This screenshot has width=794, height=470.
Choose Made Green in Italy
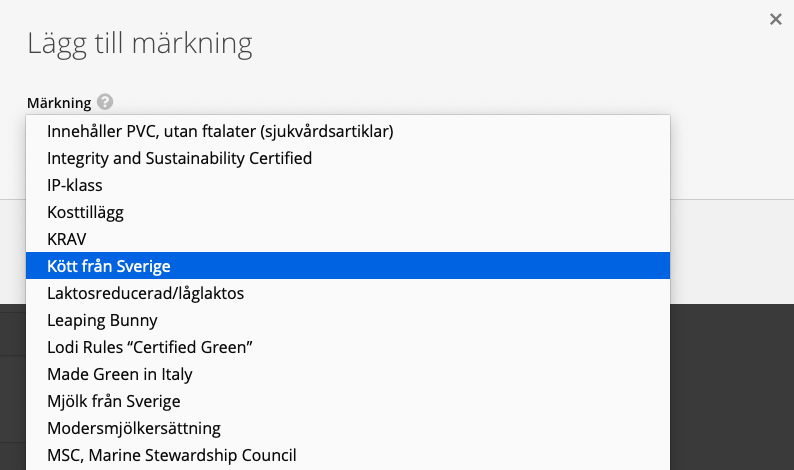tap(348, 374)
